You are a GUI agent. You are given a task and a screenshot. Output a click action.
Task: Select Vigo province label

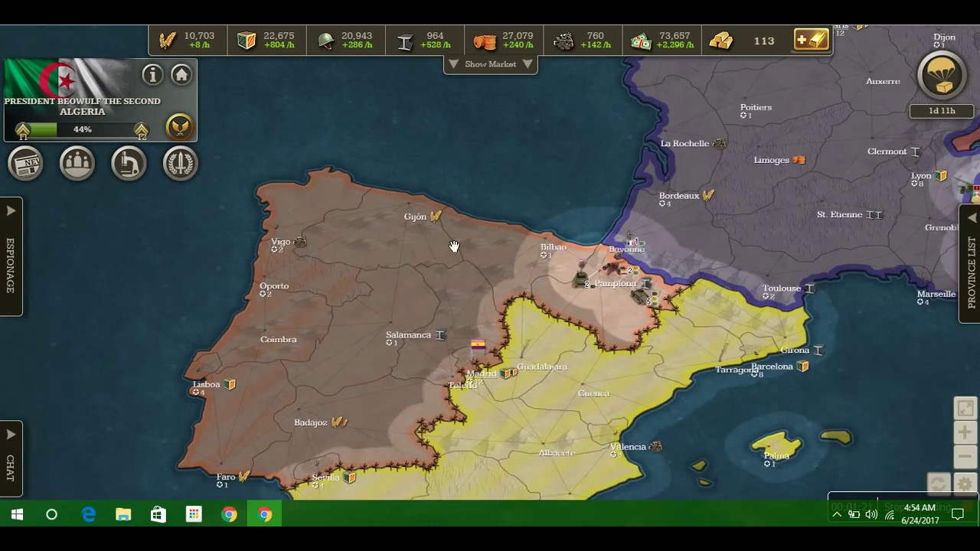[x=281, y=242]
